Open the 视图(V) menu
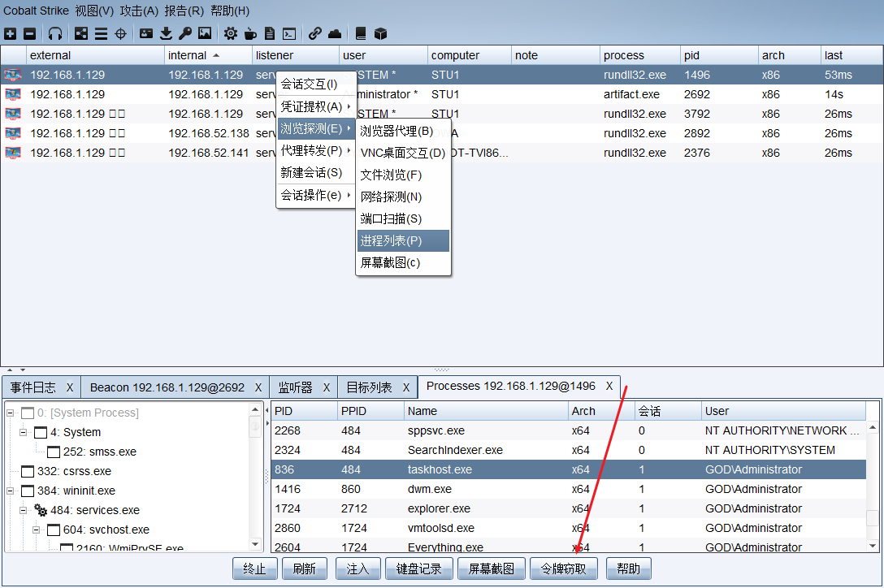The height and width of the screenshot is (588, 884). click(x=95, y=11)
